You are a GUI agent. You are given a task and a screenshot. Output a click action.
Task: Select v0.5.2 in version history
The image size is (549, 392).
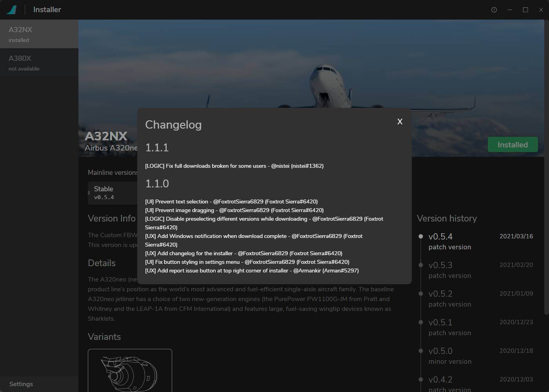pos(476,299)
